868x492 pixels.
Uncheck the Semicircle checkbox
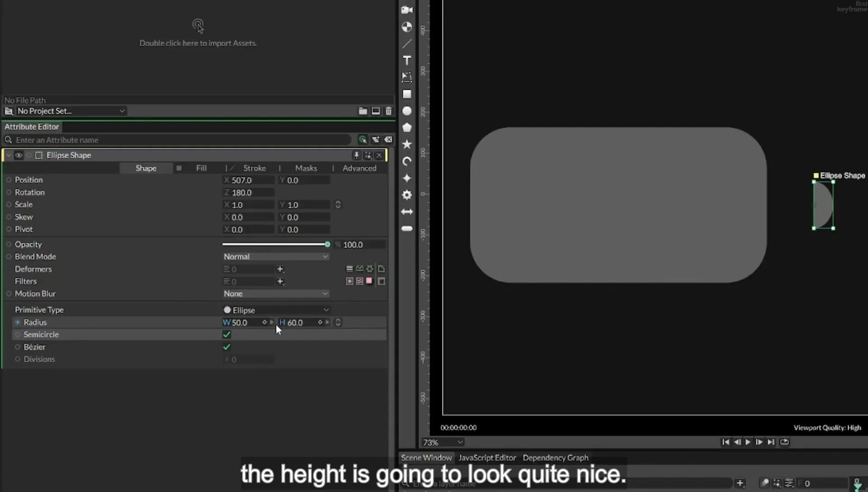pyautogui.click(x=227, y=335)
